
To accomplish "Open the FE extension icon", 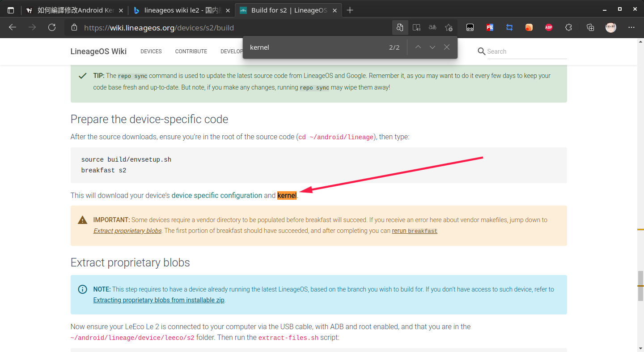I will (x=490, y=28).
